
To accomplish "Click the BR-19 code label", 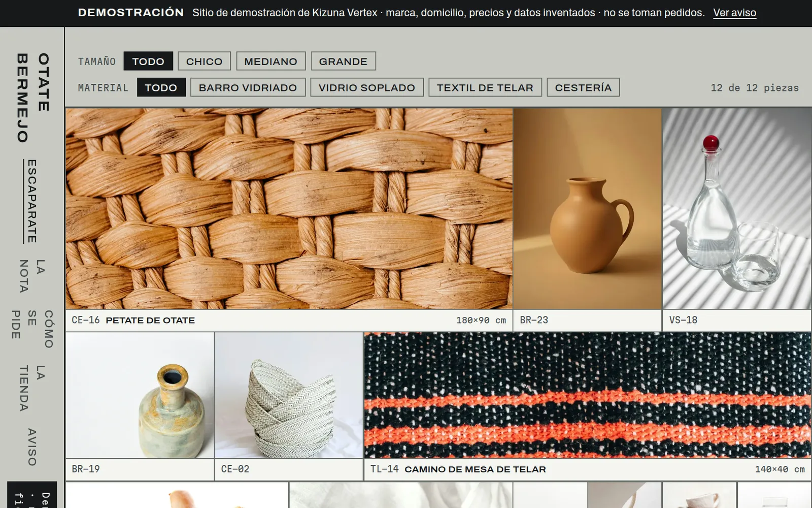I will coord(86,469).
